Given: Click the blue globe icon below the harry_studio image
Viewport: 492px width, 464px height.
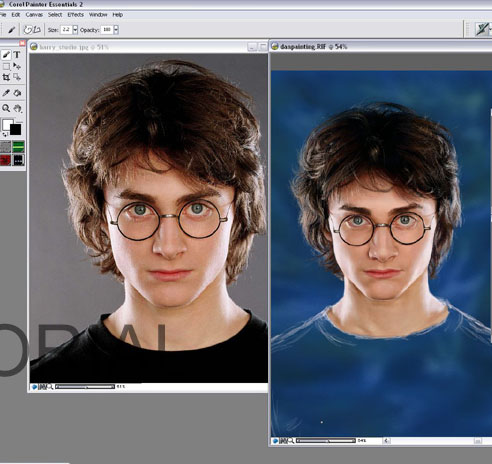Looking at the screenshot, I should 34,387.
